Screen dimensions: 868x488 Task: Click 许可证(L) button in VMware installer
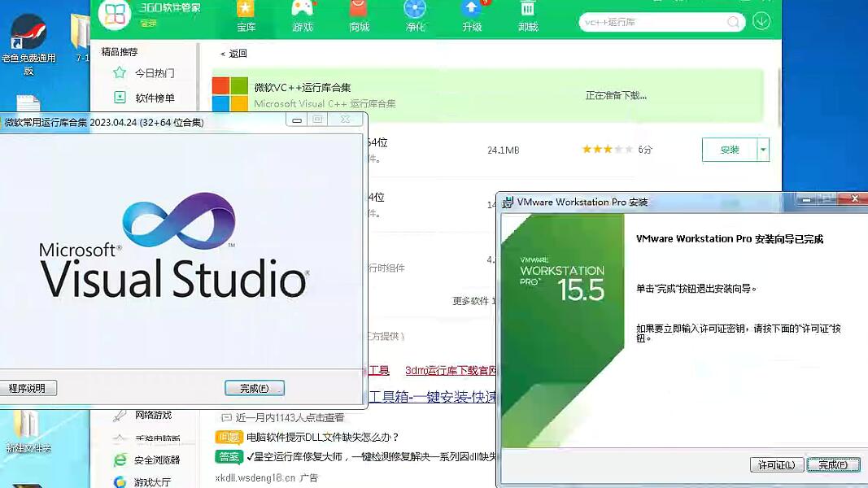click(x=776, y=465)
